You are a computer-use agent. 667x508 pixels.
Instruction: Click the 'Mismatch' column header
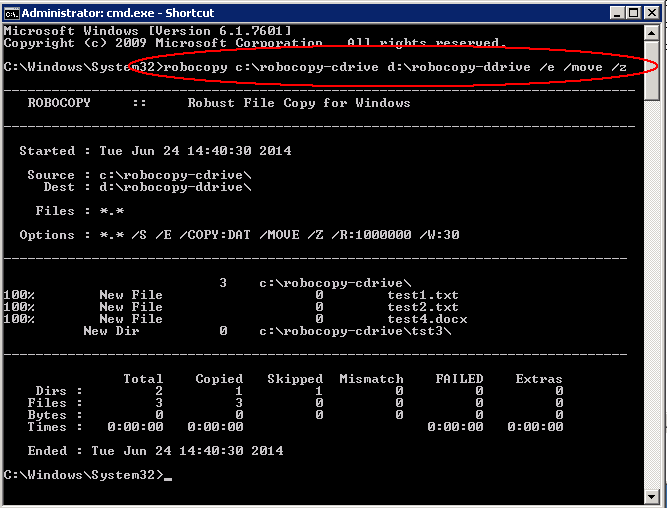point(371,379)
